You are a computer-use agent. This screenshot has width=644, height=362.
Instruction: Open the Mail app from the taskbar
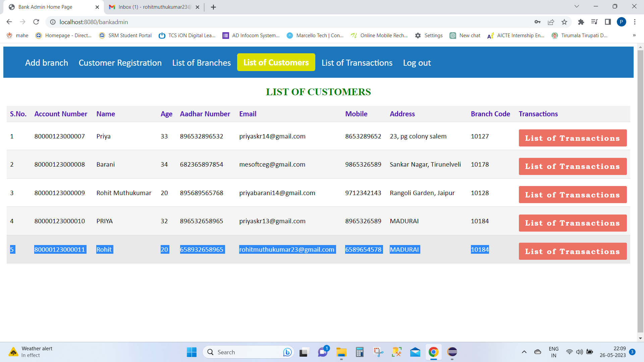(415, 352)
